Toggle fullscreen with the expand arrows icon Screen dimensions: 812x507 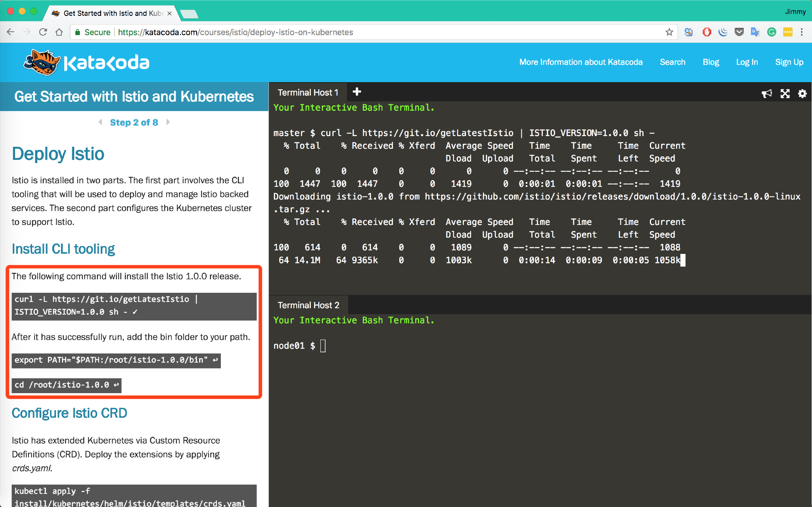click(x=785, y=94)
